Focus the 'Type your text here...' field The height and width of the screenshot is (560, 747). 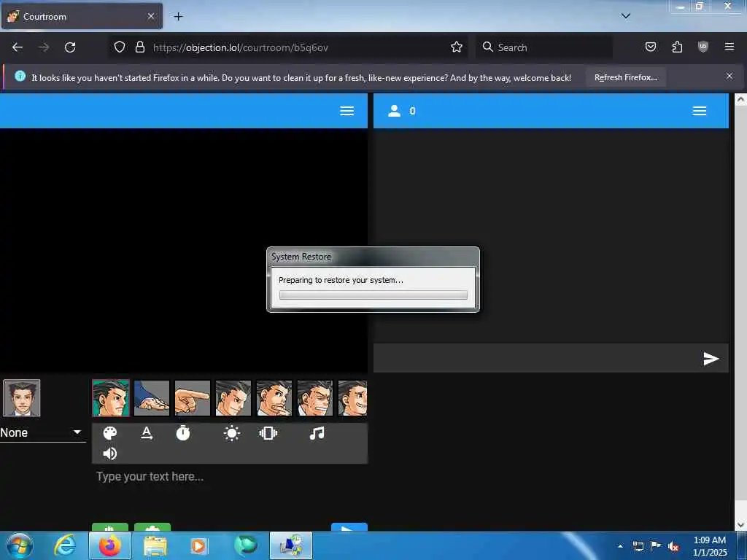point(230,477)
